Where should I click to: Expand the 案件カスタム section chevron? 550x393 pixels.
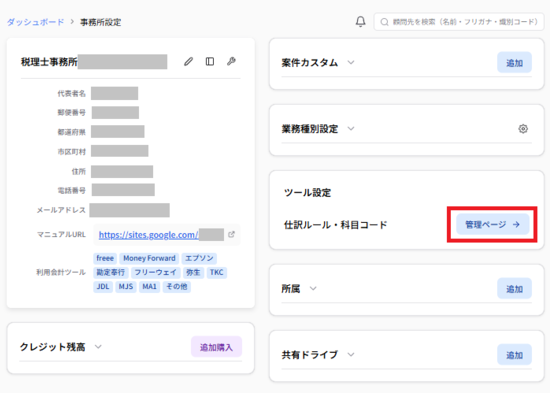[x=351, y=63]
